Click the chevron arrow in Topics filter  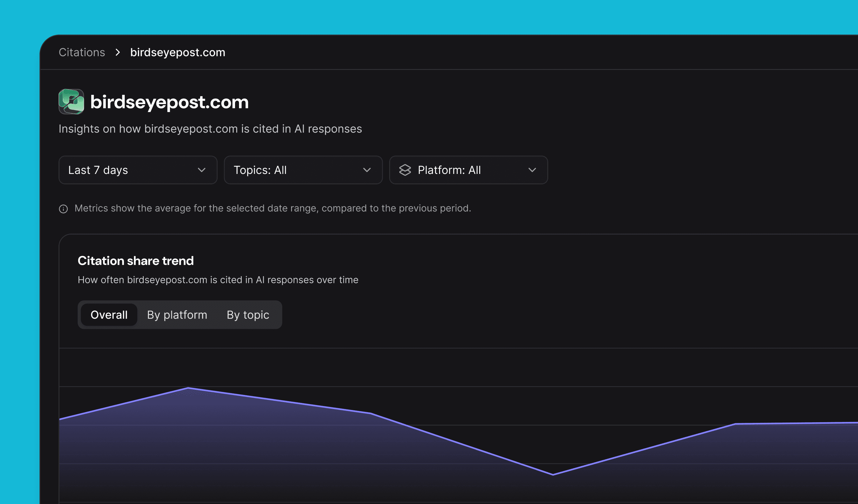pyautogui.click(x=367, y=170)
